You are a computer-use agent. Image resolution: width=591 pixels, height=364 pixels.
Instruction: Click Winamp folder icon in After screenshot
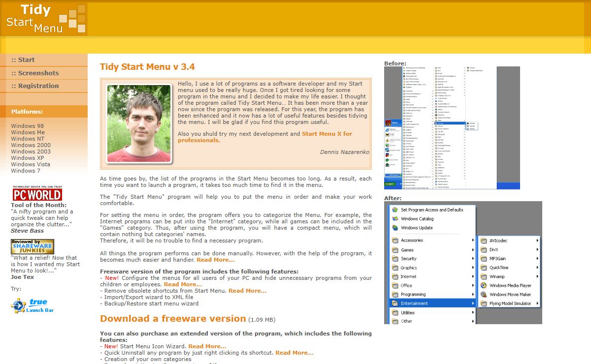coord(484,276)
